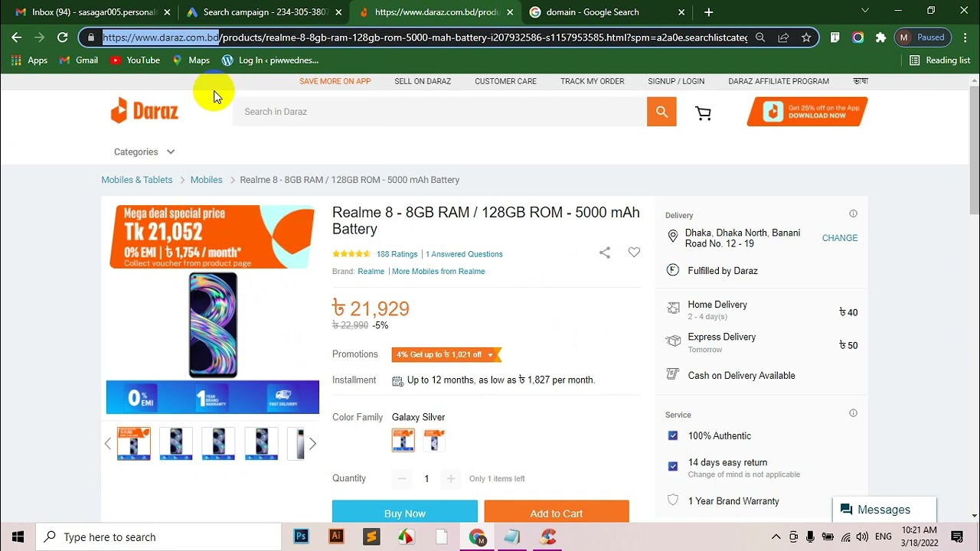Share this product via share icon
The width and height of the screenshot is (980, 551).
point(605,253)
